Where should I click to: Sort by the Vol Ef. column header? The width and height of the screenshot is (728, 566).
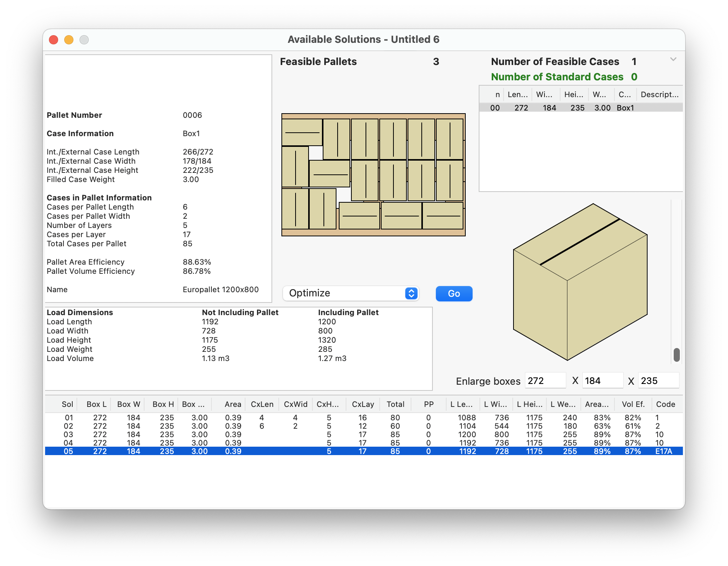633,404
